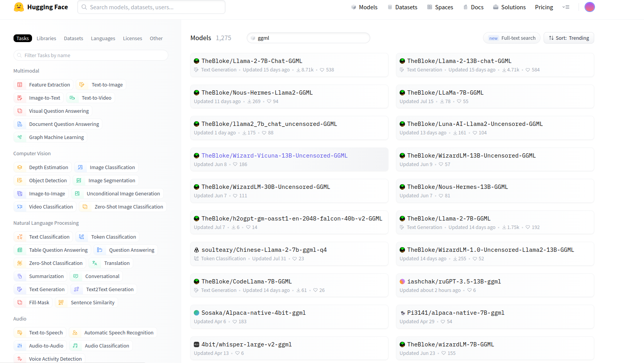644x363 pixels.
Task: Toggle the Voice Activity Detection filter
Action: tap(49, 358)
